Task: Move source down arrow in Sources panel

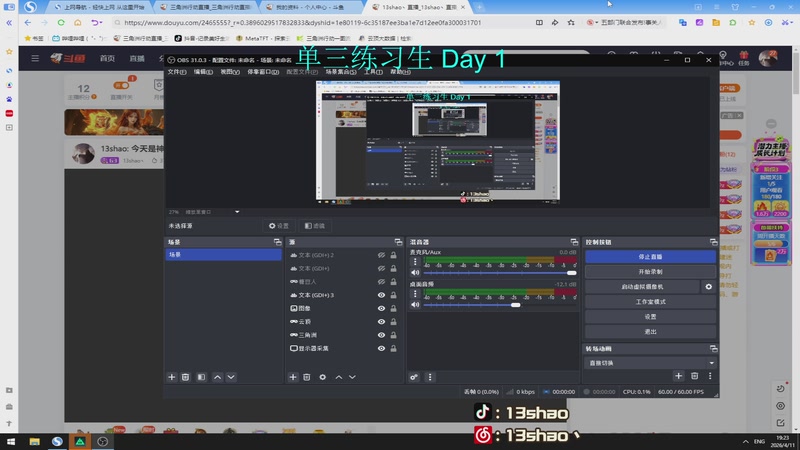Action: click(x=353, y=377)
